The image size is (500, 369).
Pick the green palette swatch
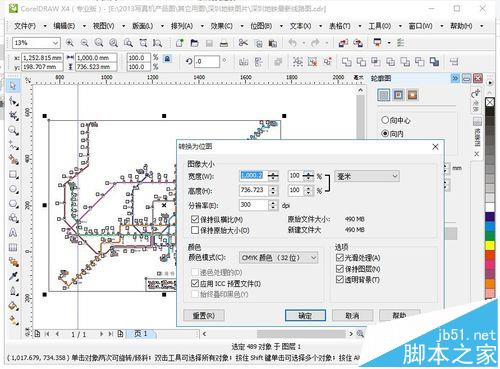click(490, 236)
